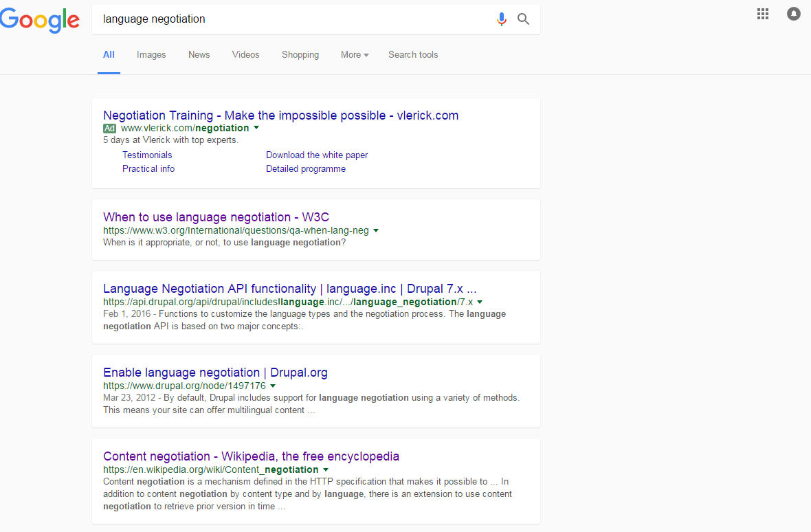Start voice search with the microphone icon
Screen dimensions: 811x532
[x=501, y=19]
